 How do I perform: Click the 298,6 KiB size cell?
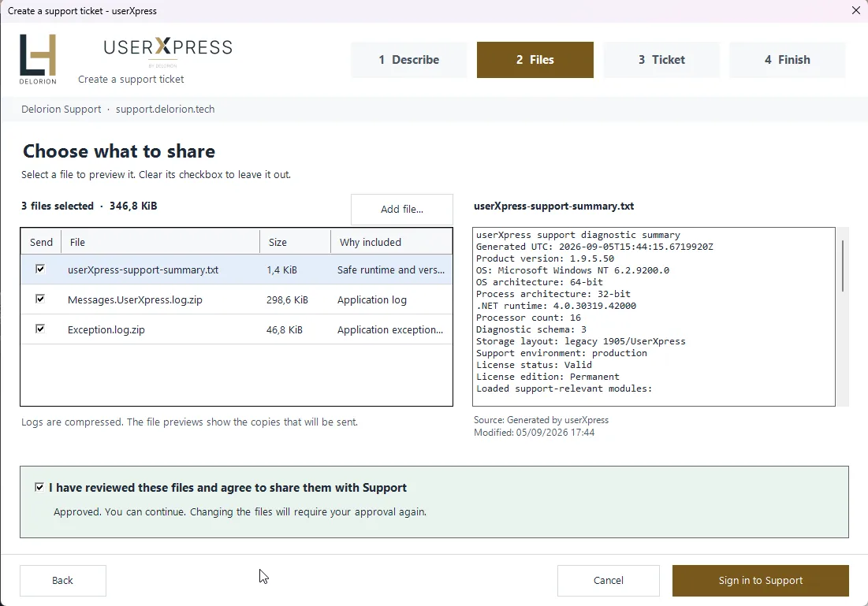[x=287, y=300]
